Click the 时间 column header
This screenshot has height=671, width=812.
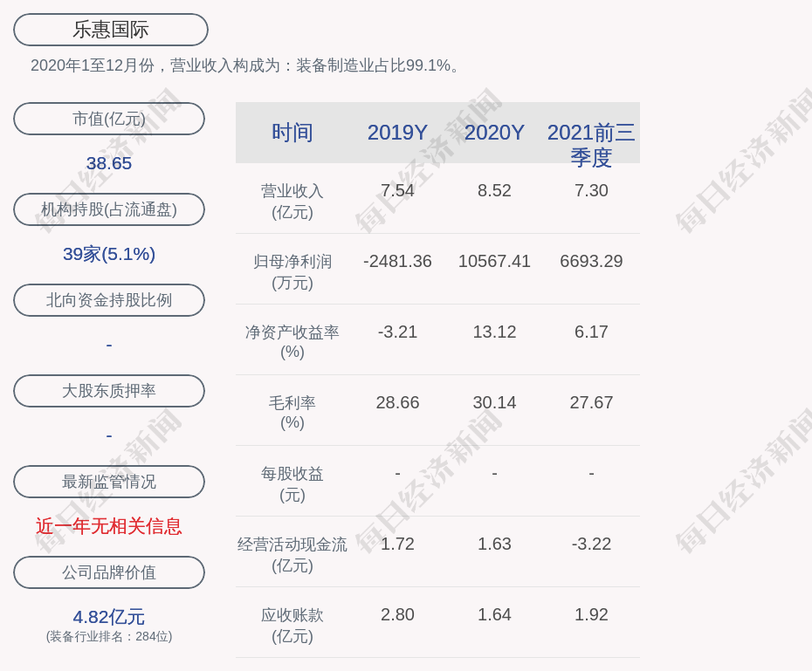(292, 133)
